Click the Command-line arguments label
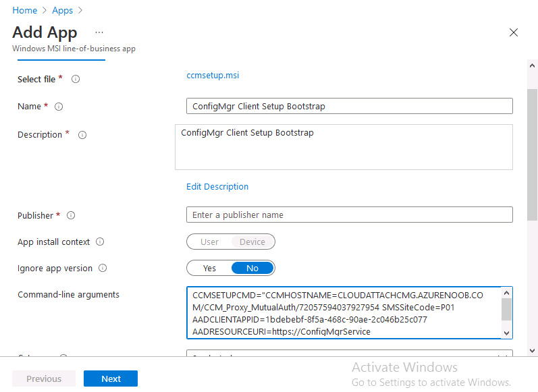 point(68,295)
